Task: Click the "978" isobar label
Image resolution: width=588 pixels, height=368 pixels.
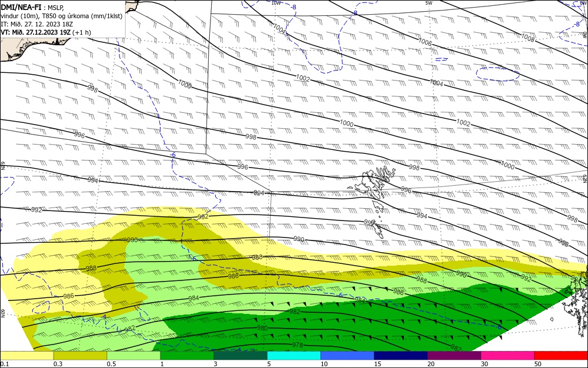Action: point(297,344)
